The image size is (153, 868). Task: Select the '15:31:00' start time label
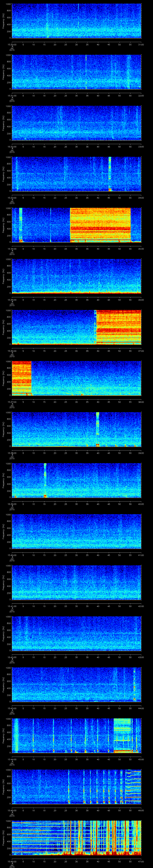(12, 96)
